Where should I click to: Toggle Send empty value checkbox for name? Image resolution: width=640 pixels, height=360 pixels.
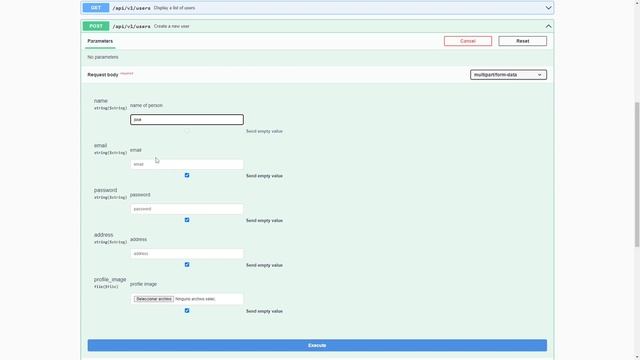pyautogui.click(x=187, y=131)
